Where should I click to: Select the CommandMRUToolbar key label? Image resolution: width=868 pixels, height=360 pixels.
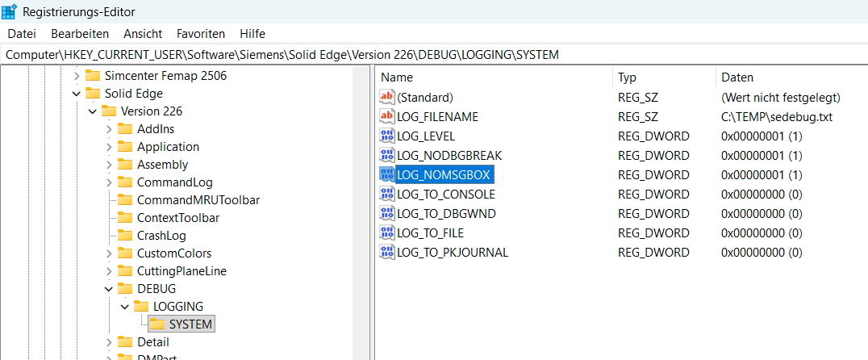198,200
